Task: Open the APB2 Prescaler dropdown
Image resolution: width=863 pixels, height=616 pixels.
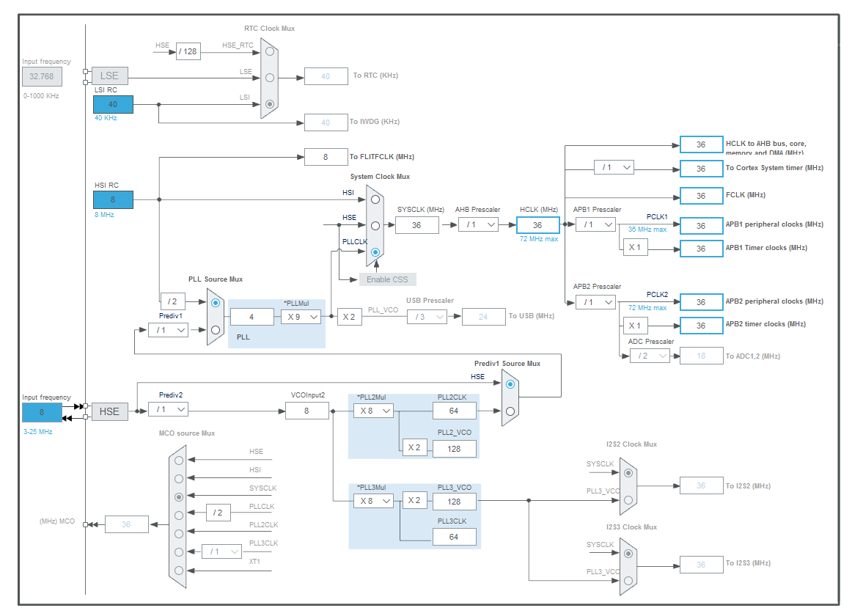Action: [x=597, y=301]
